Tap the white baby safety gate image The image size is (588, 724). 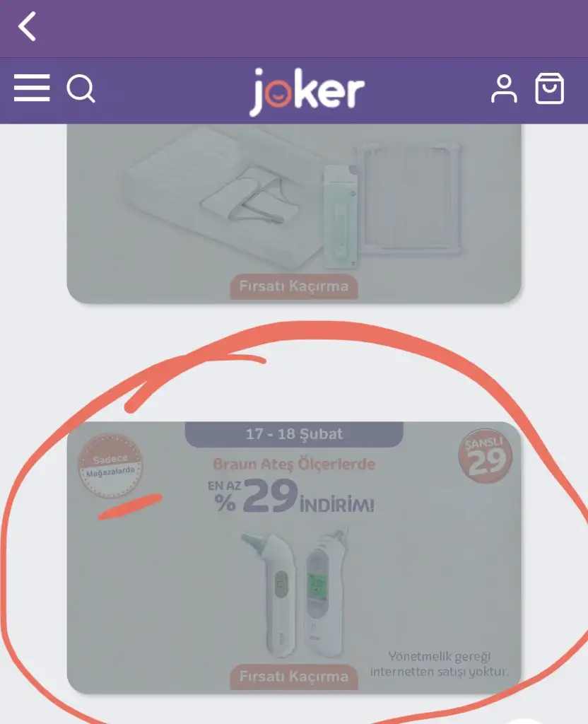[408, 198]
